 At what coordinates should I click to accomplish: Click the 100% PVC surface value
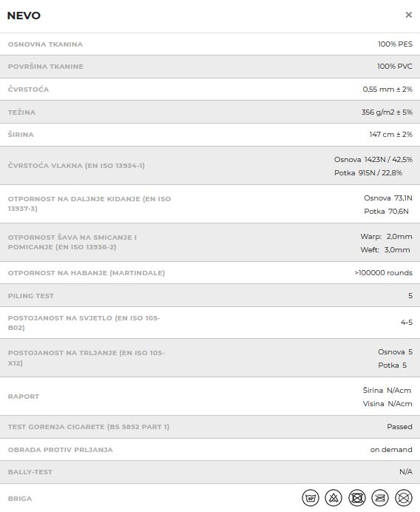click(x=395, y=67)
